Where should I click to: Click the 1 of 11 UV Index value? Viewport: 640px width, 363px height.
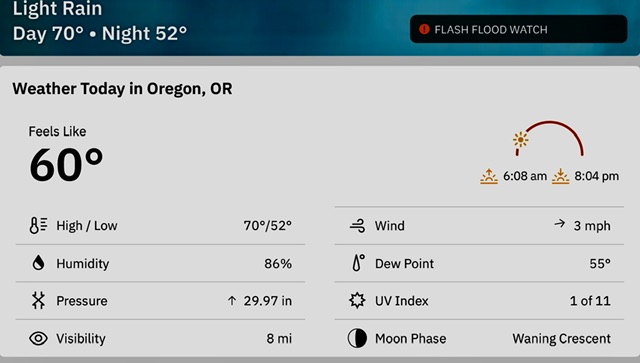(590, 301)
